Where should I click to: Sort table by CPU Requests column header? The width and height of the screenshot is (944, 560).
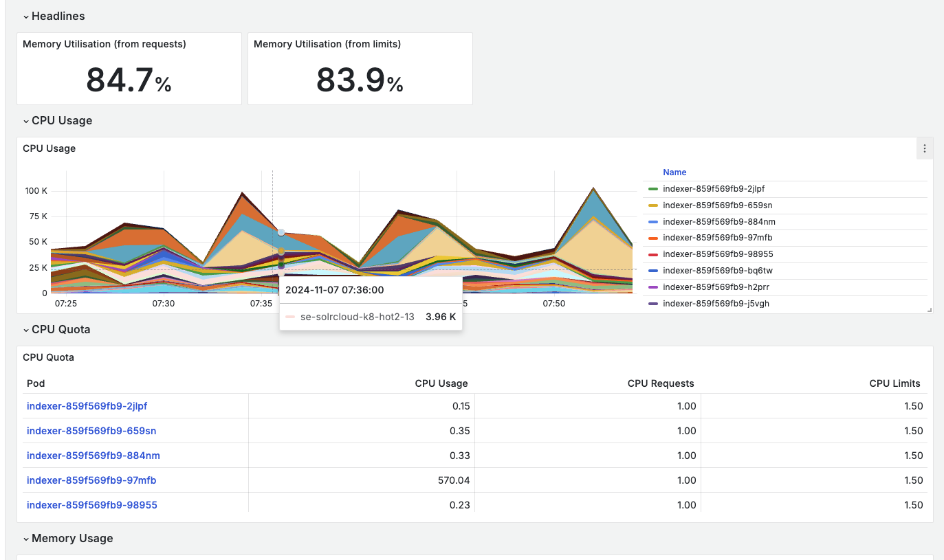(661, 383)
